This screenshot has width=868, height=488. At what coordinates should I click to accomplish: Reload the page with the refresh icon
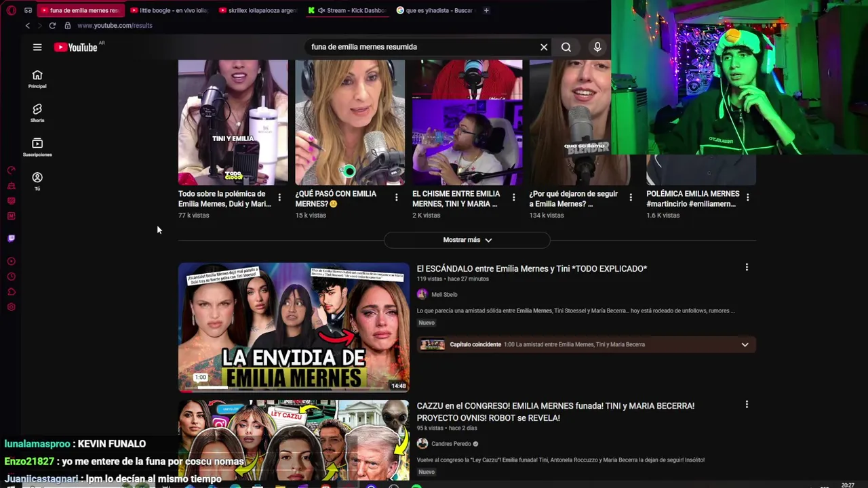(52, 26)
